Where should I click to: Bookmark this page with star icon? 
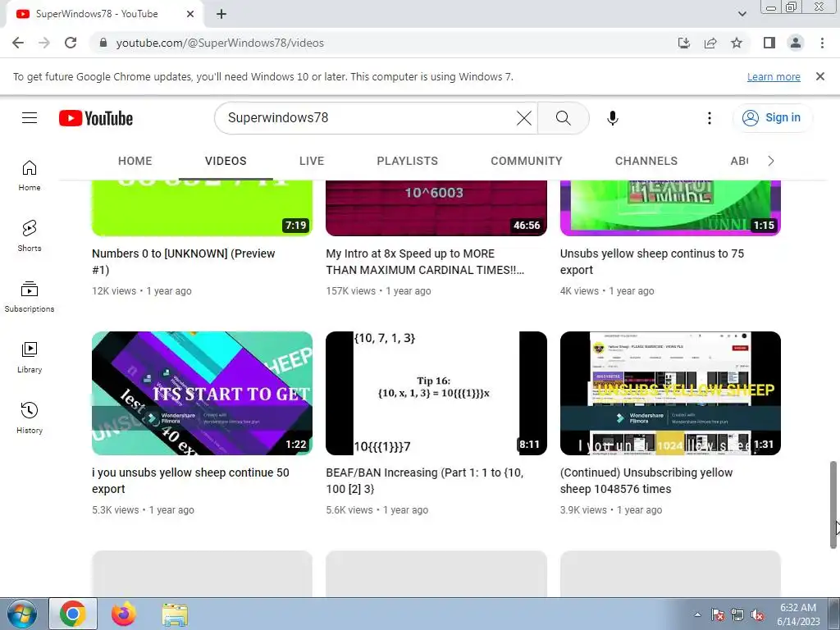pos(737,43)
